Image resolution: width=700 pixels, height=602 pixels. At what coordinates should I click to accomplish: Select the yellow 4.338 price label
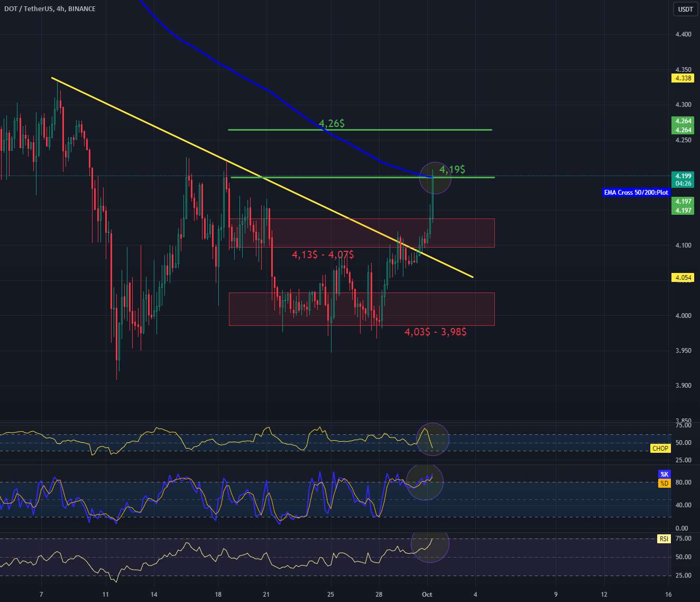click(x=683, y=78)
